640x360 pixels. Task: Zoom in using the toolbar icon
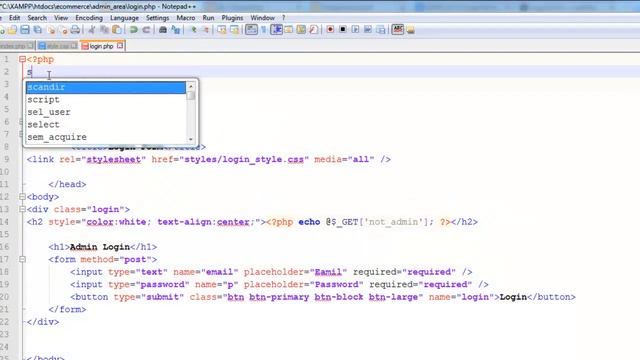[193, 29]
